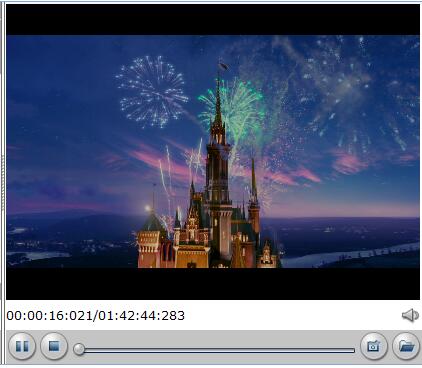The image size is (422, 368).
Task: Click the white firework burst in the video
Action: click(152, 92)
